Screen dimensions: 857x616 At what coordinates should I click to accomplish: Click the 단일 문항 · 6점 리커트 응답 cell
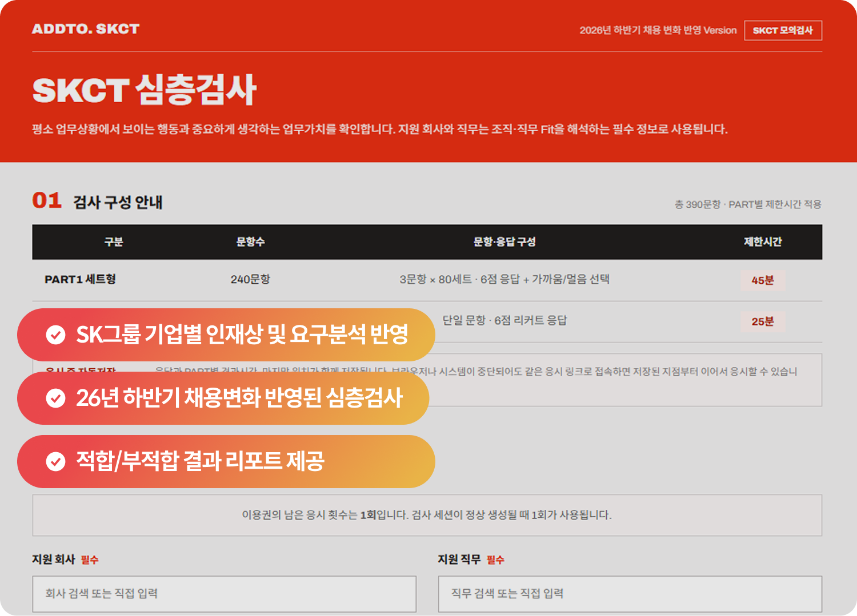point(504,320)
